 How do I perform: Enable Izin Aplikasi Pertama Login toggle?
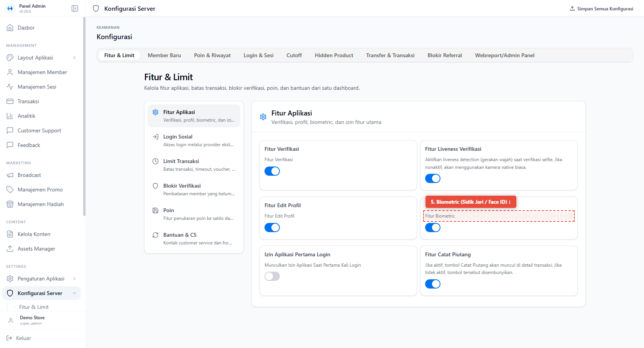[x=272, y=276]
